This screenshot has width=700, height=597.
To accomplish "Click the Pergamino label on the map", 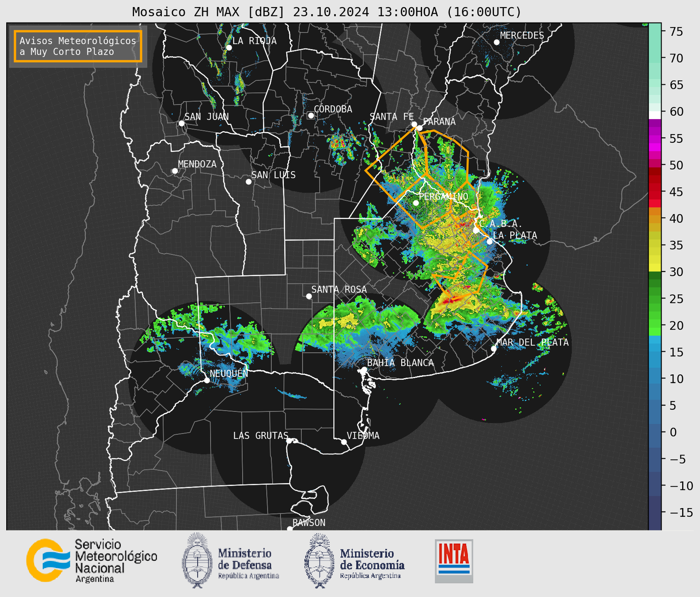I will tap(443, 196).
